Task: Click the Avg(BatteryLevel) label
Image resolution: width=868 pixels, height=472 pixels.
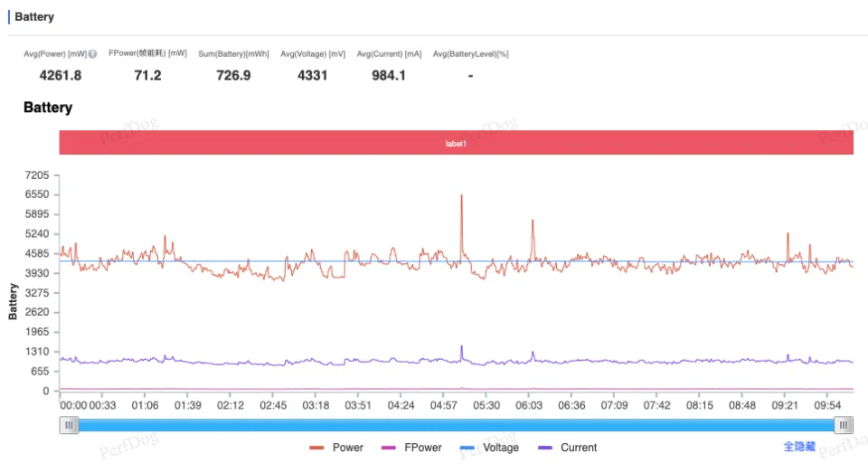Action: pyautogui.click(x=470, y=54)
